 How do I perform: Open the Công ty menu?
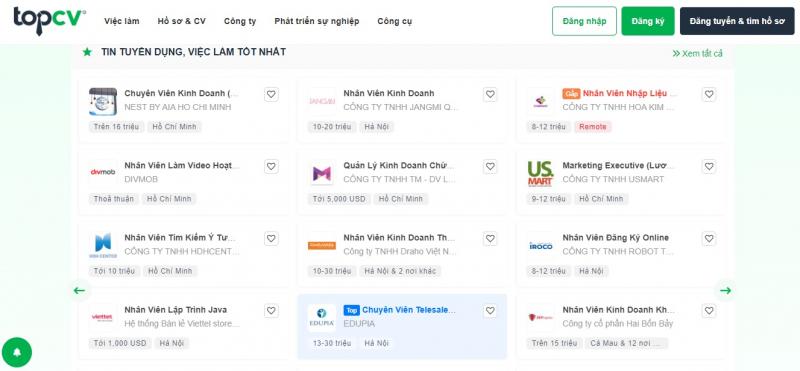240,21
